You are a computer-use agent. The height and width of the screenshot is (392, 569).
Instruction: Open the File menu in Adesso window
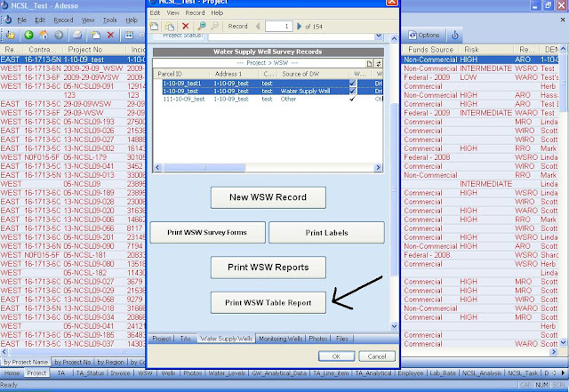pyautogui.click(x=21, y=20)
